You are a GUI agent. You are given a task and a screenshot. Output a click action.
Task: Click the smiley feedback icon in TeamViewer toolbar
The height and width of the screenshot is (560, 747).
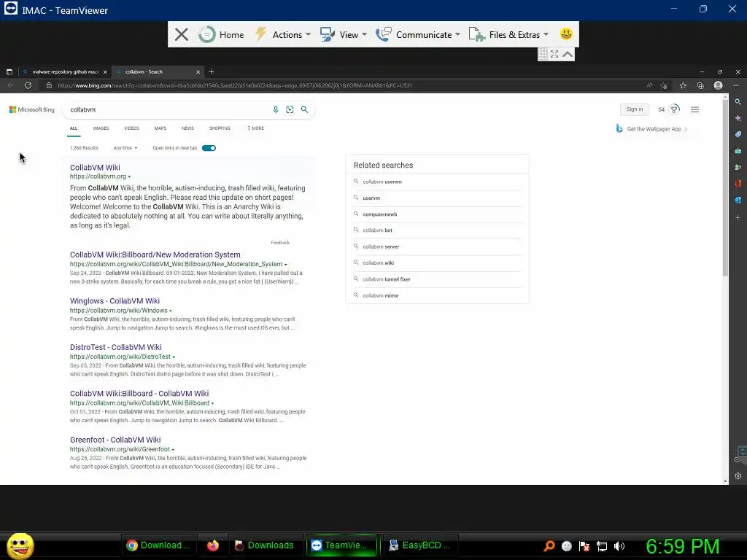coord(566,34)
